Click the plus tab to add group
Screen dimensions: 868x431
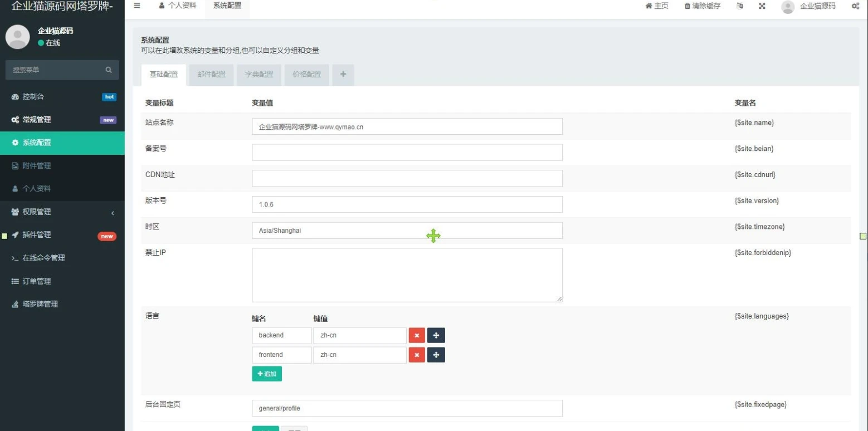tap(343, 75)
